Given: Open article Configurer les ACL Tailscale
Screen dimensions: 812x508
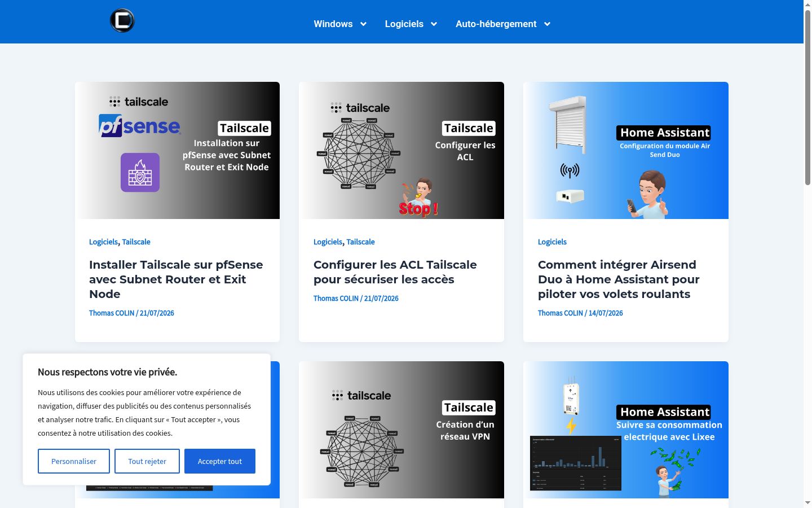Looking at the screenshot, I should (x=395, y=272).
